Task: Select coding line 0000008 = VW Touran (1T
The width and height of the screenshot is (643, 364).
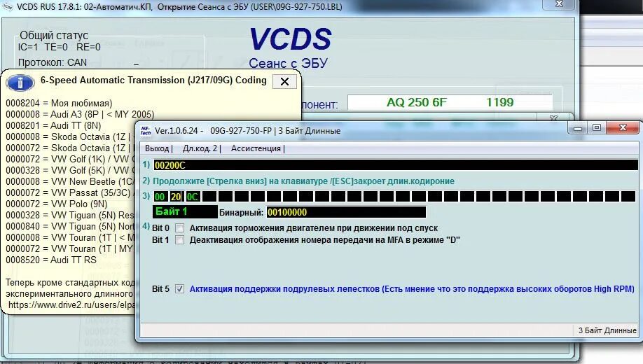Action: 70,238
